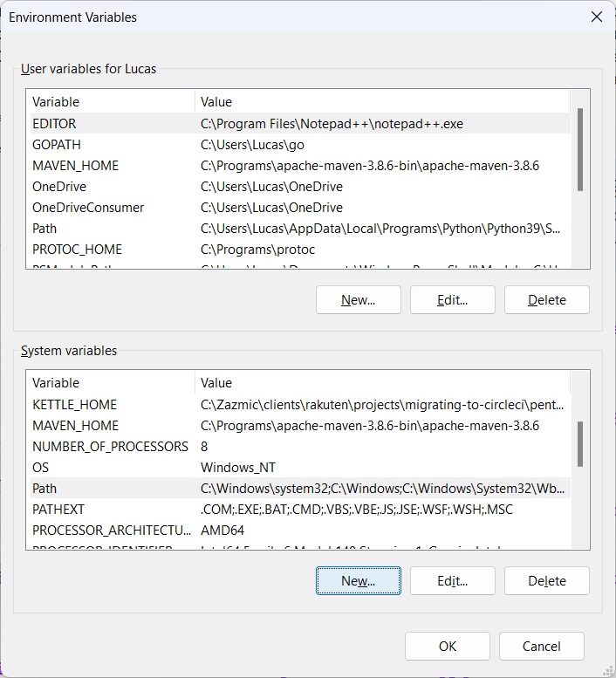Sort user variables by Variable column header

[x=110, y=102]
